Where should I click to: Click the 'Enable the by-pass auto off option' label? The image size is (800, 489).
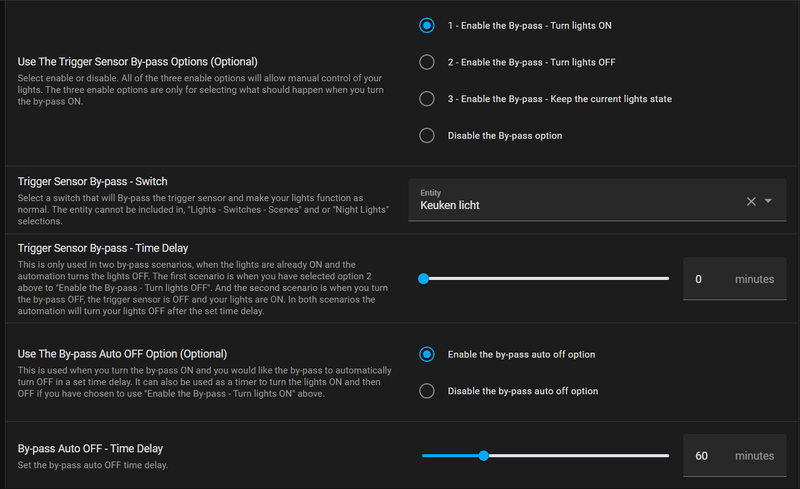(522, 354)
